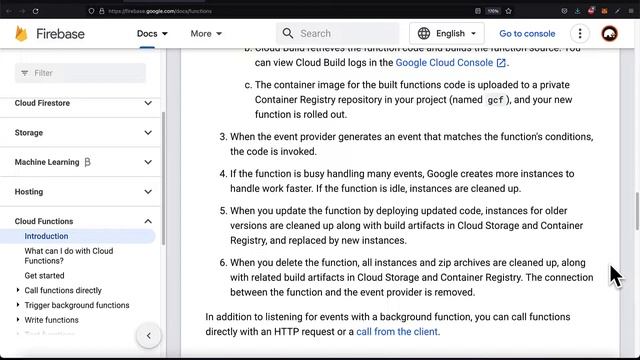
Task: Click the Cloud Firestore heading text
Action: tap(42, 103)
